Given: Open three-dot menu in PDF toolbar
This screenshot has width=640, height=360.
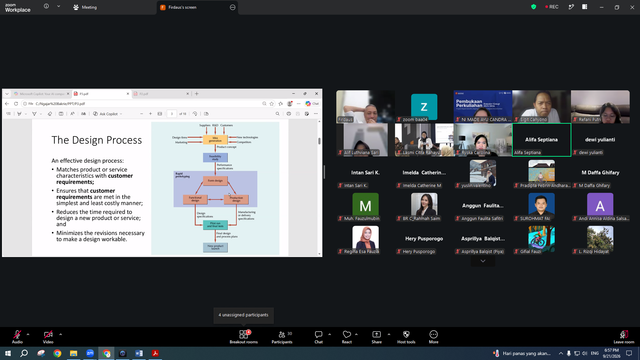Looking at the screenshot, I should (x=316, y=114).
